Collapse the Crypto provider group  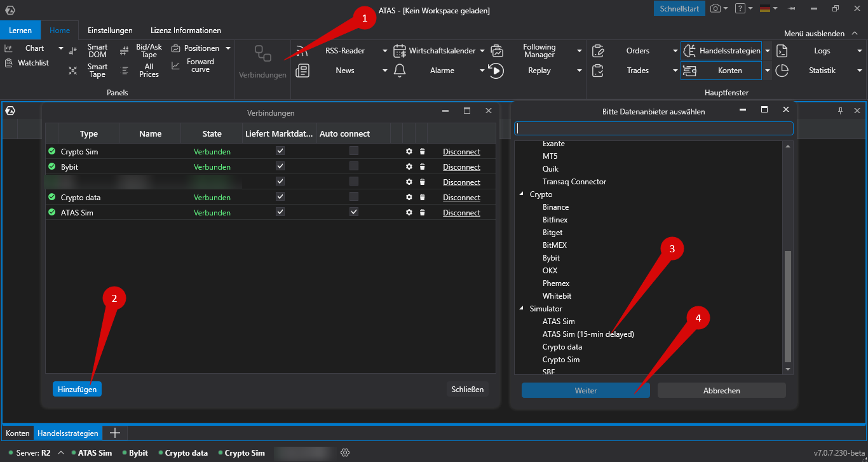[x=522, y=194]
